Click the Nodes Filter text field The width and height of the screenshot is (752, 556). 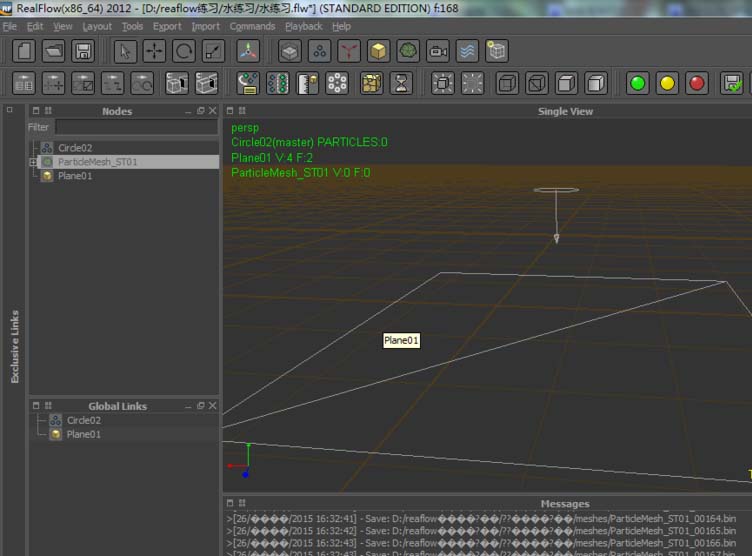tap(137, 127)
